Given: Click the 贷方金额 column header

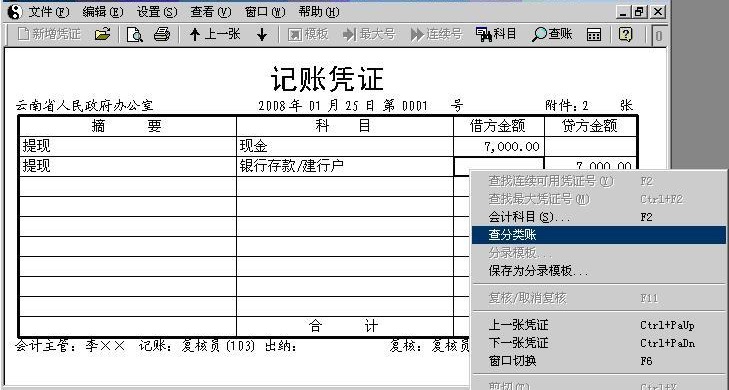Looking at the screenshot, I should pyautogui.click(x=590, y=126).
